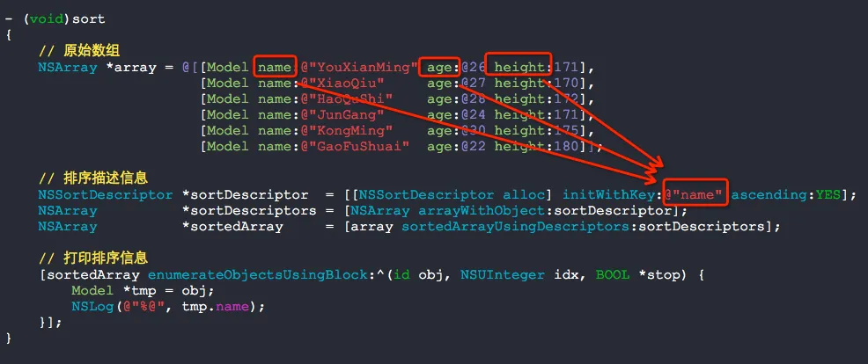Click the "排序描述信息" comment line

[x=92, y=178]
